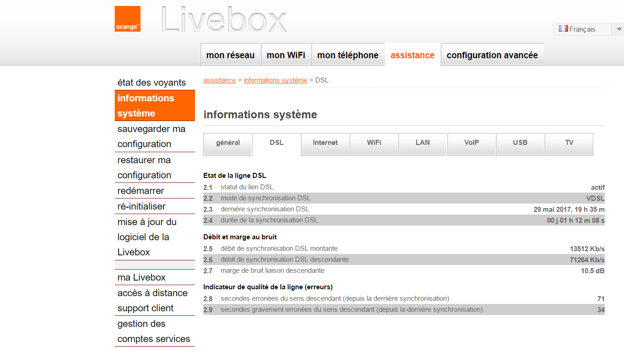Click the VDSL mode value

pyautogui.click(x=596, y=198)
